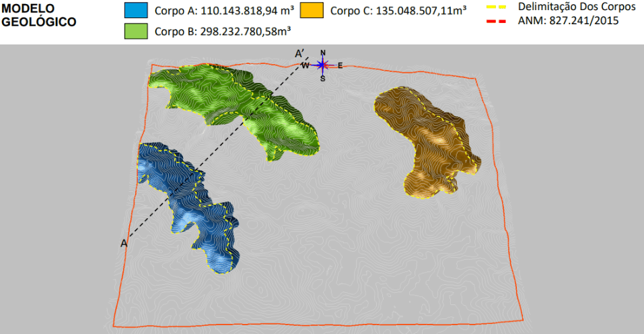Click the W letter on the compass

[305, 65]
